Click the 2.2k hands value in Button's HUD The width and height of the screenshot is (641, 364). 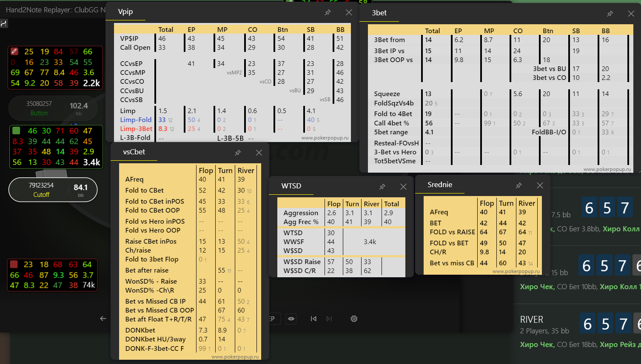(92, 83)
